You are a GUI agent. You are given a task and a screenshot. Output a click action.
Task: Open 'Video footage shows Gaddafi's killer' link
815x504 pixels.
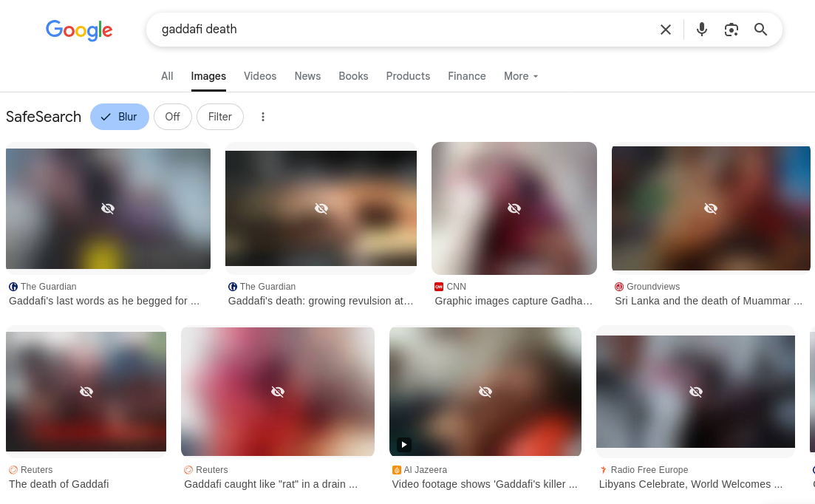[485, 484]
